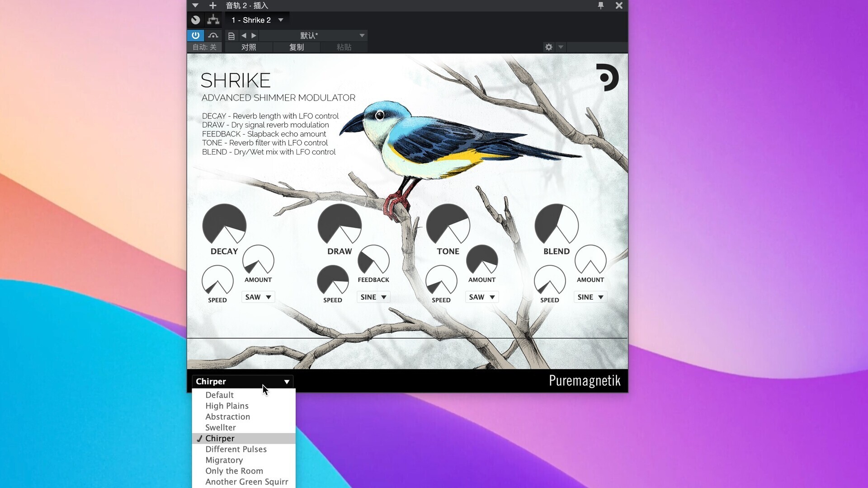Open the DECAY LFO shape SAW dropdown
868x488 pixels.
258,297
